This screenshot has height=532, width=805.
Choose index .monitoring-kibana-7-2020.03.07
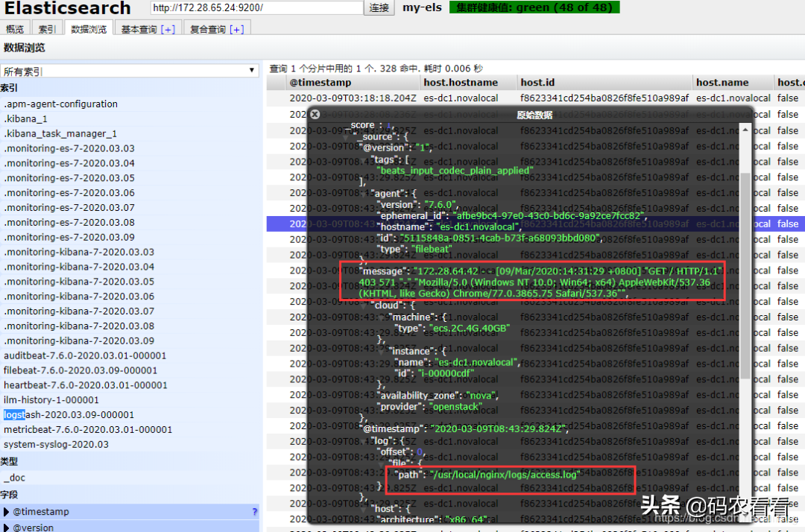79,311
